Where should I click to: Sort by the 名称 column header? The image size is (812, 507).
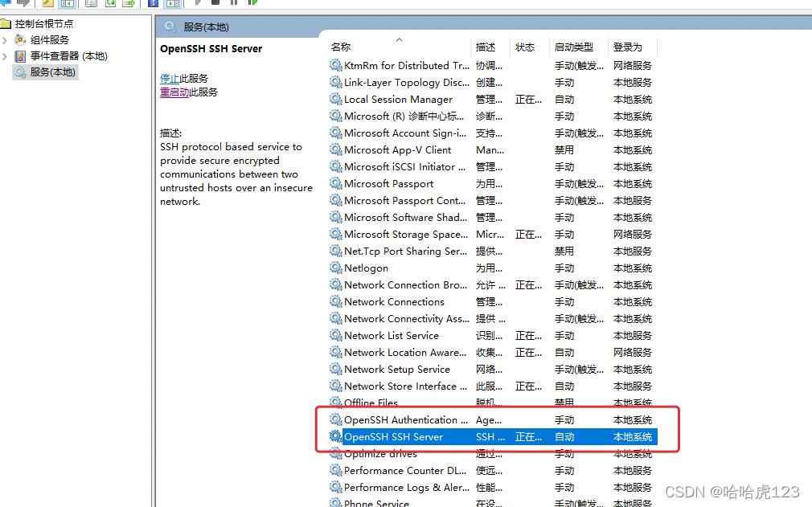[341, 47]
